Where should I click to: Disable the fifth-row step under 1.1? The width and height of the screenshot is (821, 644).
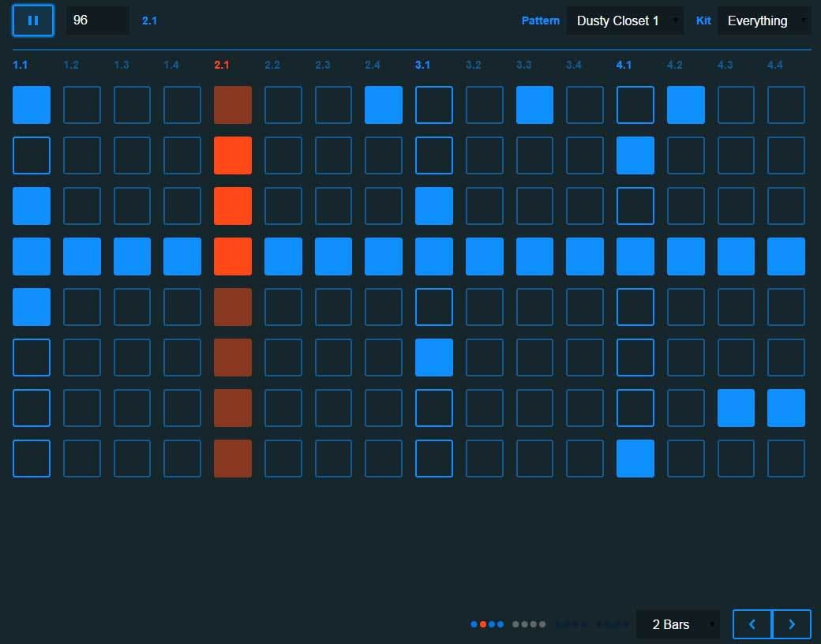(32, 307)
